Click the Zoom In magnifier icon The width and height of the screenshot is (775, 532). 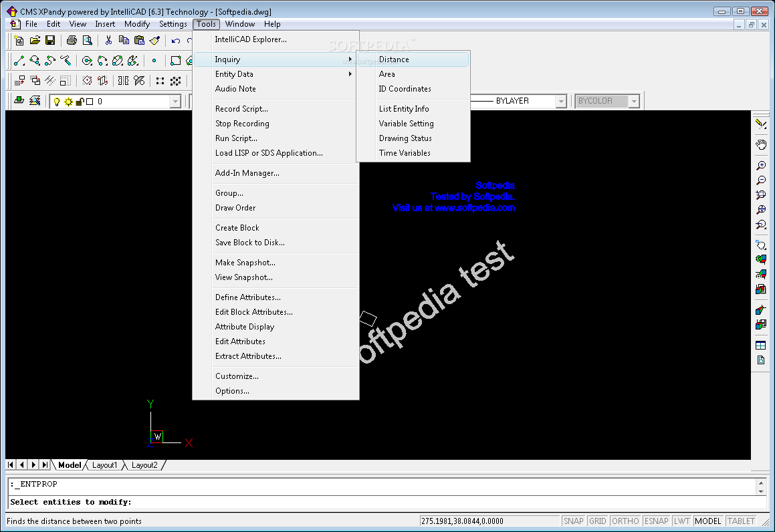click(x=761, y=166)
